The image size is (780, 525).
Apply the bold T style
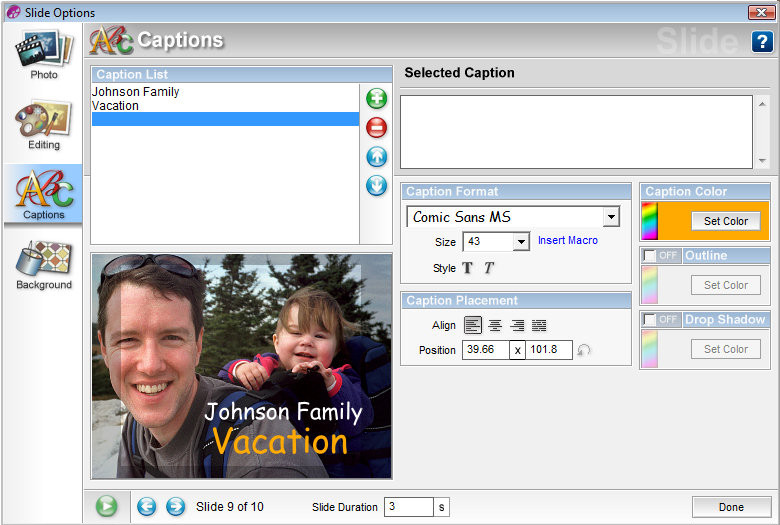(467, 268)
